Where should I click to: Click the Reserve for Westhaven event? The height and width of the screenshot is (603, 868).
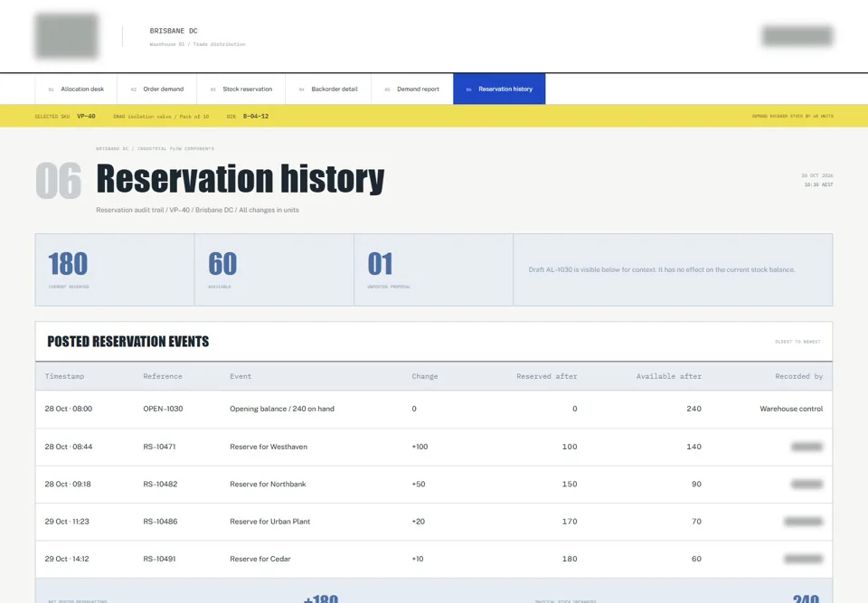click(x=269, y=447)
